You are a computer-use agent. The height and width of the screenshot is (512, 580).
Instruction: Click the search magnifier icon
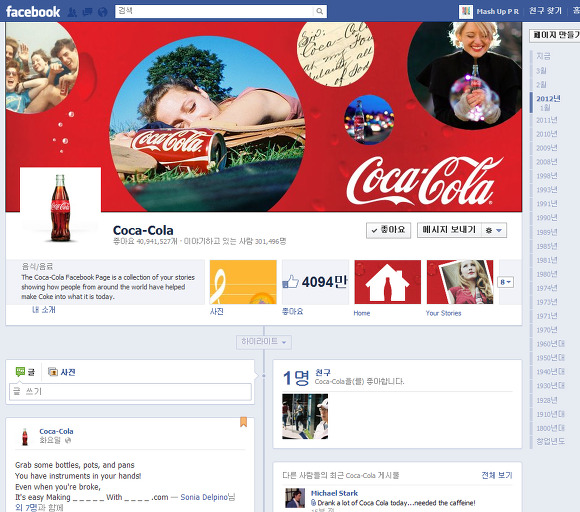[x=320, y=11]
